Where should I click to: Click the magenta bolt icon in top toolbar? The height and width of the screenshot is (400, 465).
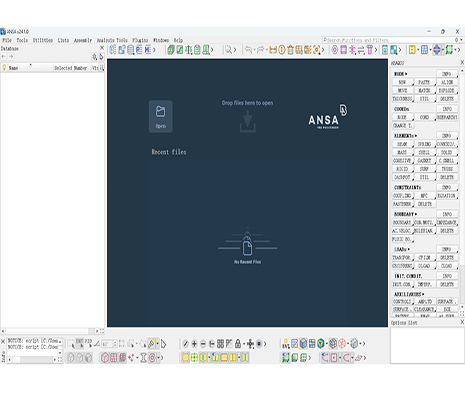[370, 50]
